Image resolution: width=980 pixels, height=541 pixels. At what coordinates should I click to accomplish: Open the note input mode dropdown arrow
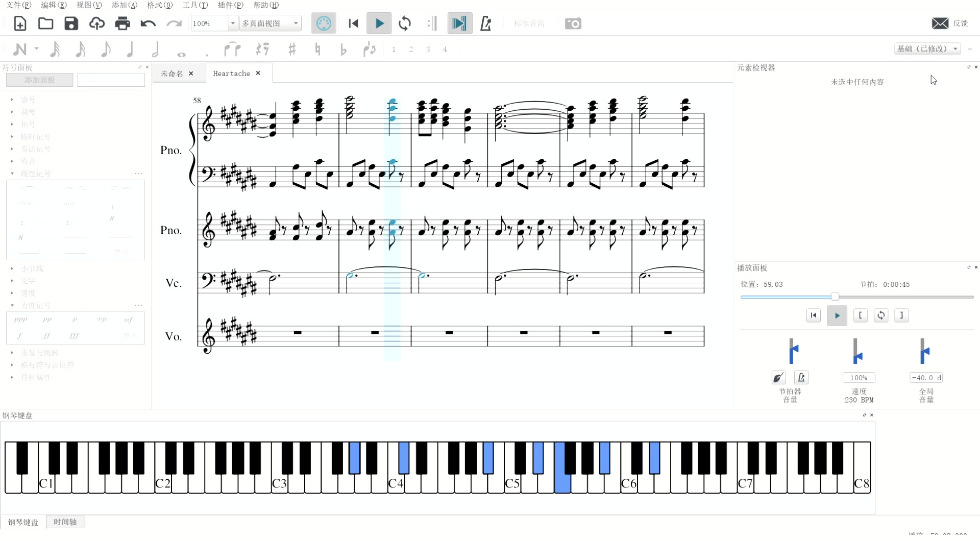pyautogui.click(x=36, y=49)
